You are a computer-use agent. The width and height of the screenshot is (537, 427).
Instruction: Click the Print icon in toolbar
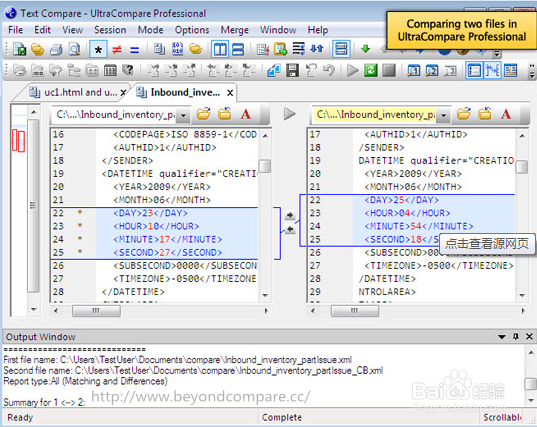pos(56,50)
